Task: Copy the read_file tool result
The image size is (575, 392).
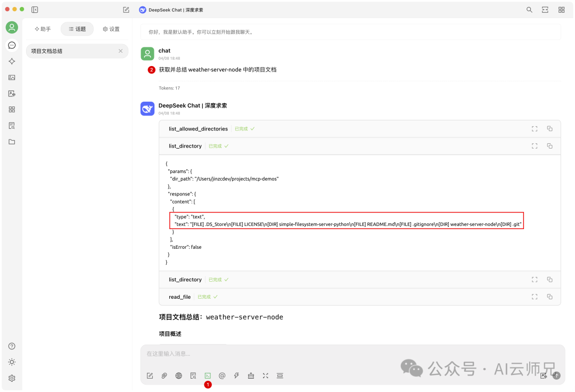Action: point(549,297)
